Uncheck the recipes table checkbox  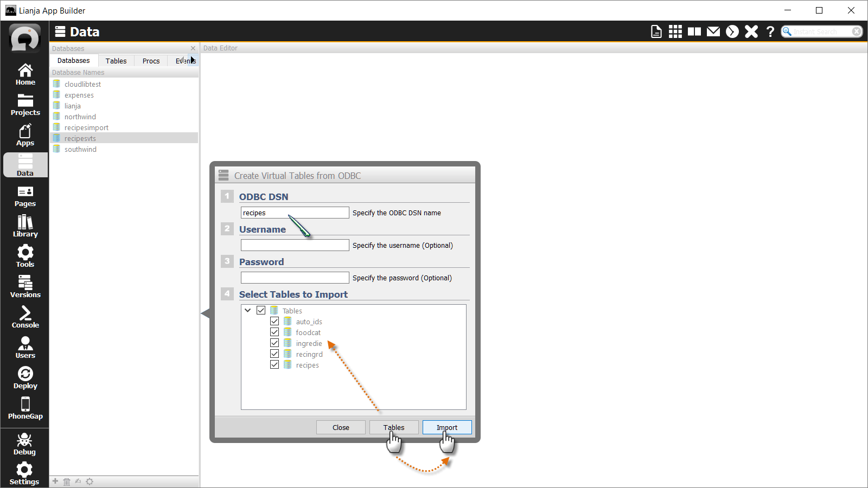click(275, 364)
